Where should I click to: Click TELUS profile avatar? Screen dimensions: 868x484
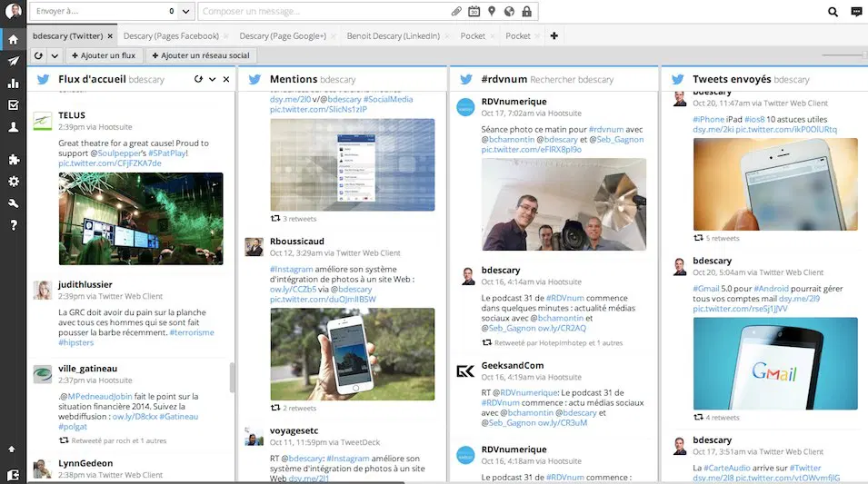(x=43, y=121)
